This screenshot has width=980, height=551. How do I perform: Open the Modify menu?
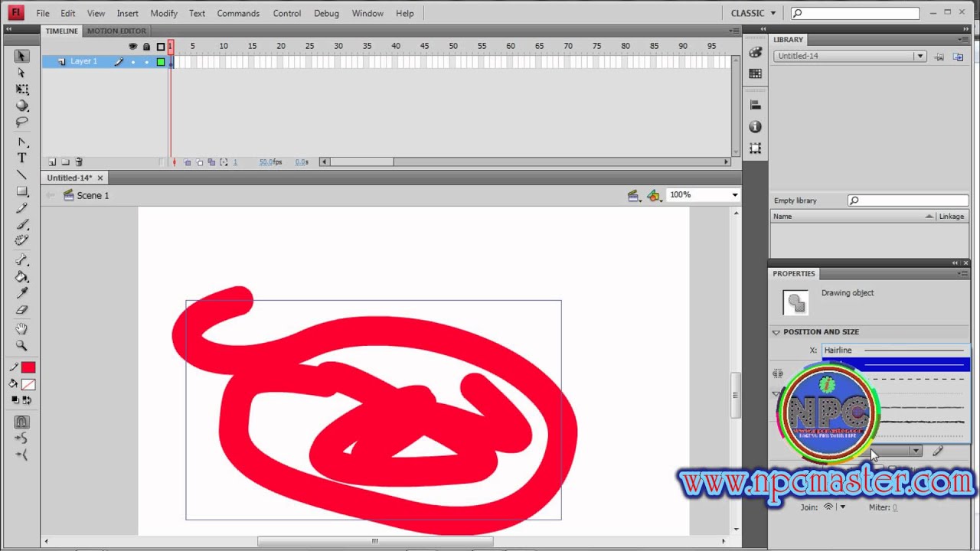(164, 13)
